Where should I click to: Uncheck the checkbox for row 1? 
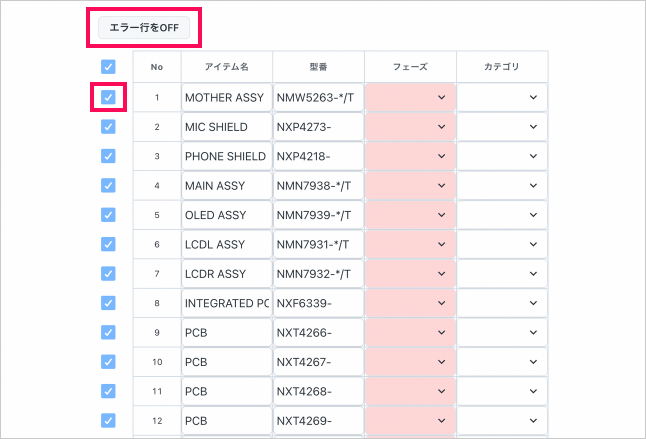(x=108, y=98)
